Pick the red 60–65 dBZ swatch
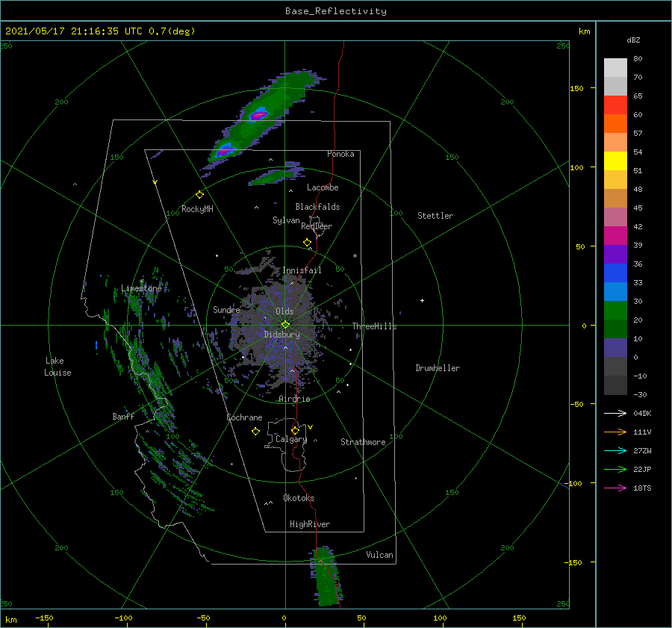 coord(615,105)
